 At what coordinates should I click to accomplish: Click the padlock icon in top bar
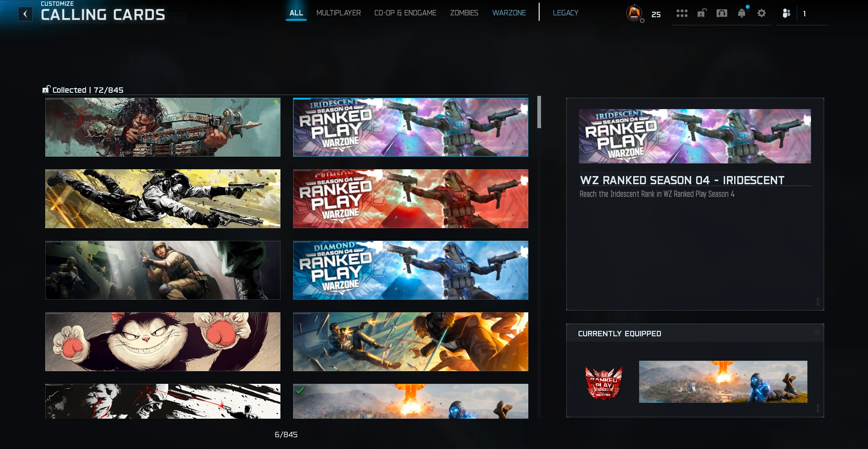[x=702, y=13]
